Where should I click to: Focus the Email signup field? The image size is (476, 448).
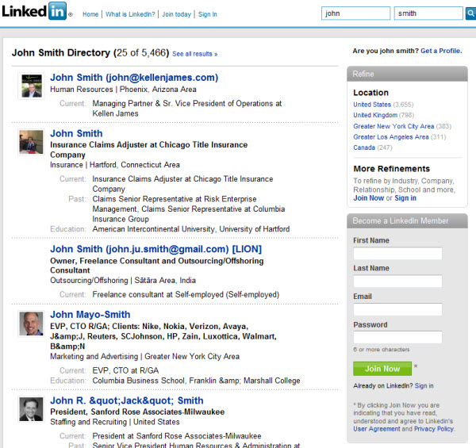(x=397, y=309)
